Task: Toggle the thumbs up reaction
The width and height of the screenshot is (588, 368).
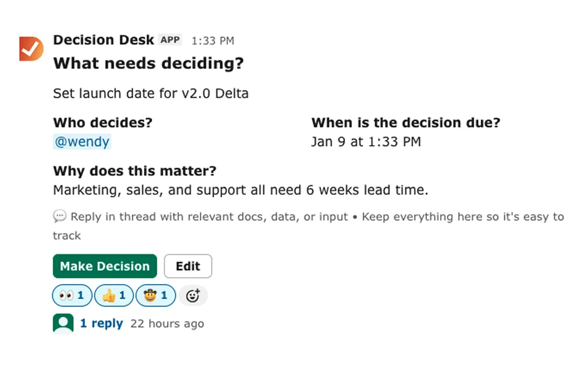Action: pos(114,296)
